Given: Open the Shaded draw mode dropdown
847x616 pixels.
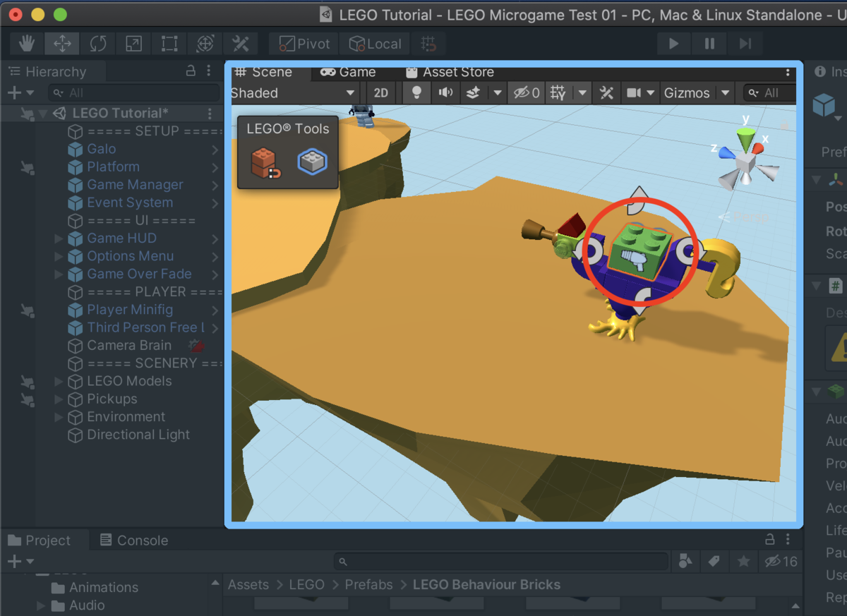Looking at the screenshot, I should click(x=294, y=92).
